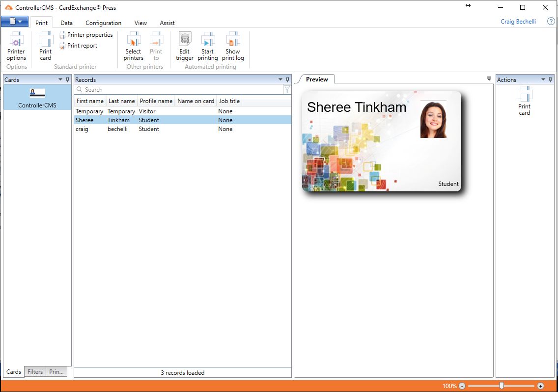558x392 pixels.
Task: Click the records filter funnel icon
Action: coord(287,90)
